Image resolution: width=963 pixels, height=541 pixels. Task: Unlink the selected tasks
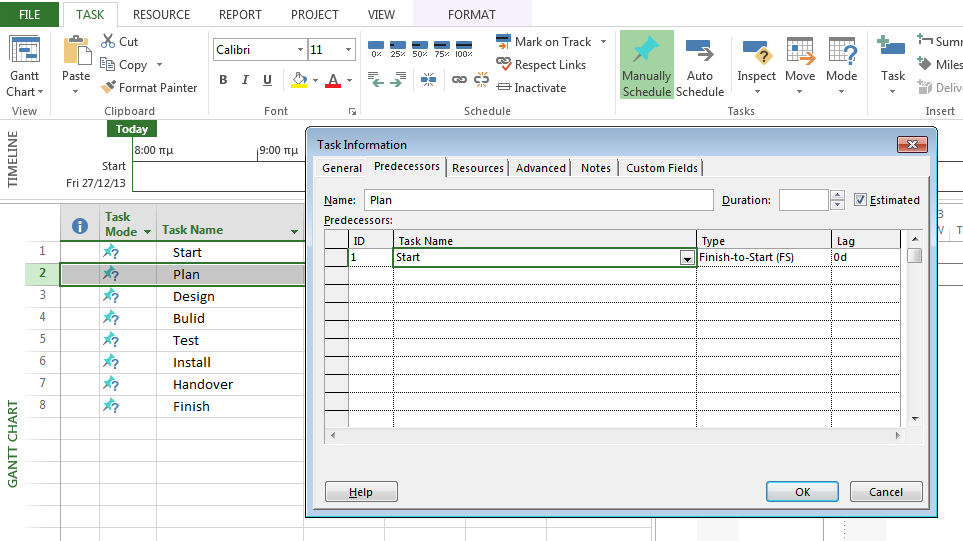pos(481,79)
